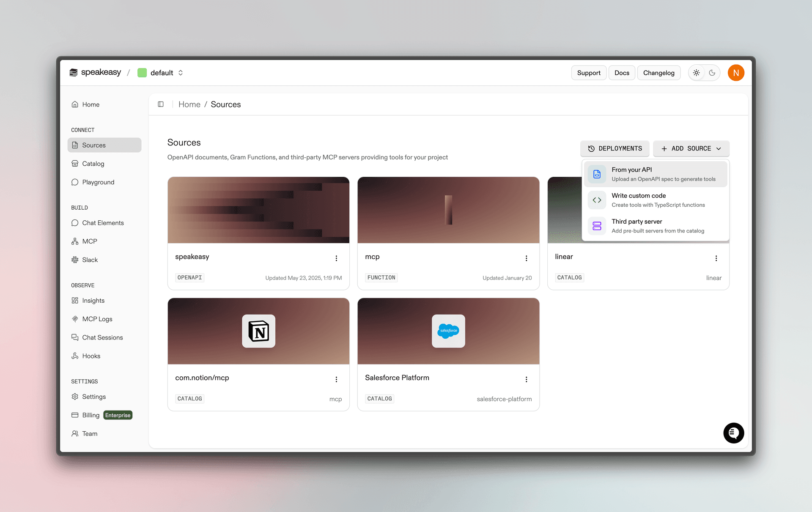Screen dimensions: 812x512
Task: Switch to dark mode
Action: coord(712,72)
